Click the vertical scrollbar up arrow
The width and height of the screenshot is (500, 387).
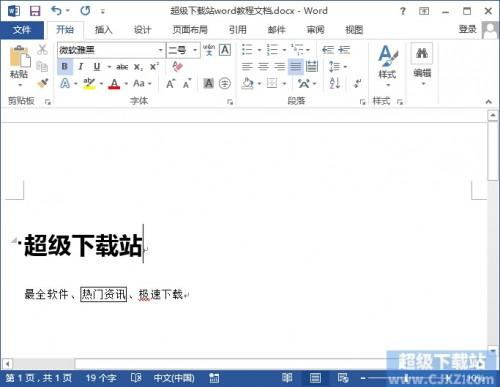493,116
